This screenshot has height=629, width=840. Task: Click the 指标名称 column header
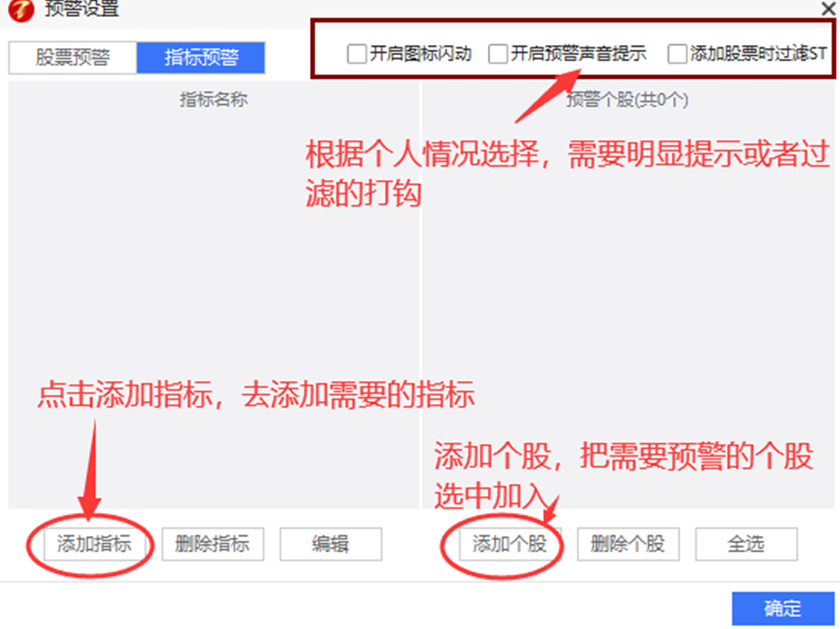point(214,99)
